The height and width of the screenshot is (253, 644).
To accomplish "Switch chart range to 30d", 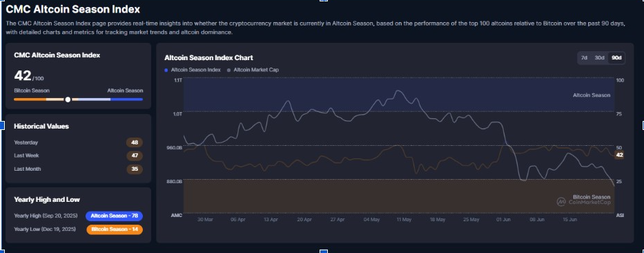I will tap(599, 58).
